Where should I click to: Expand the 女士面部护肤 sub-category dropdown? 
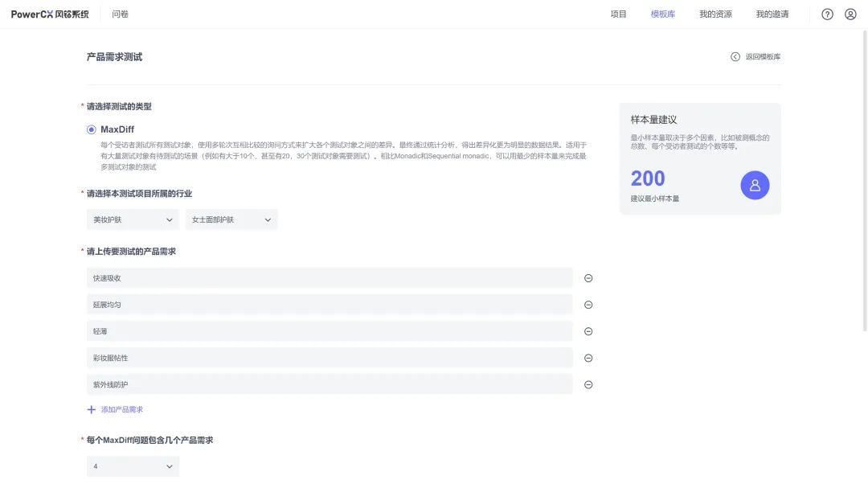tap(231, 219)
